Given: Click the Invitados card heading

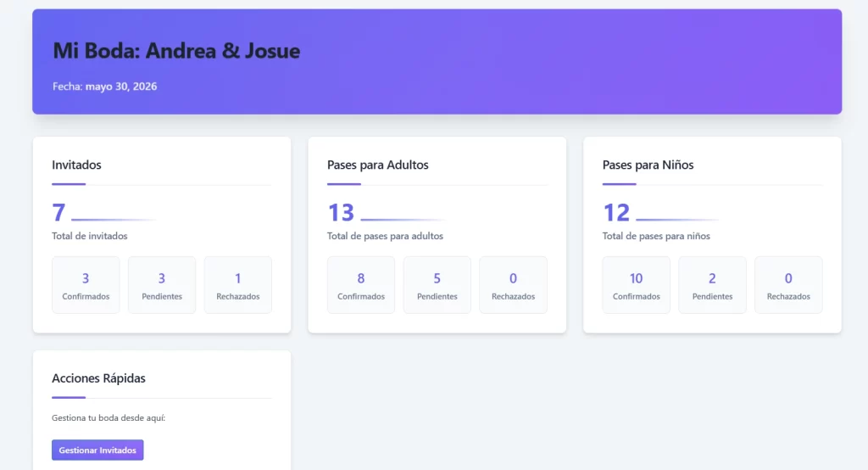Looking at the screenshot, I should (76, 165).
